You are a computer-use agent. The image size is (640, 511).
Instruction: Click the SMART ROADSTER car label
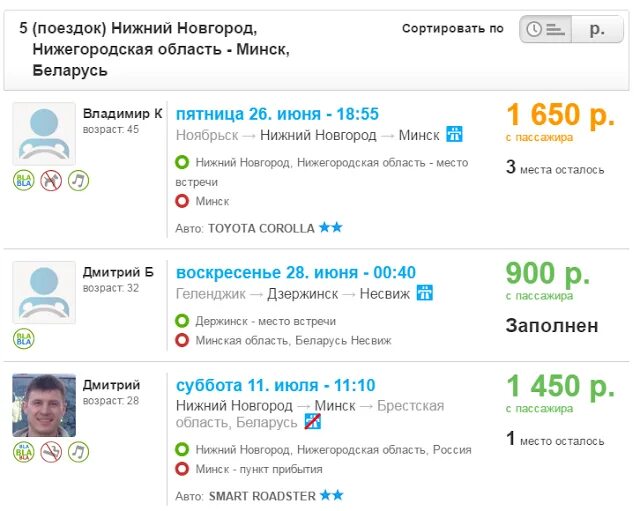tap(261, 496)
